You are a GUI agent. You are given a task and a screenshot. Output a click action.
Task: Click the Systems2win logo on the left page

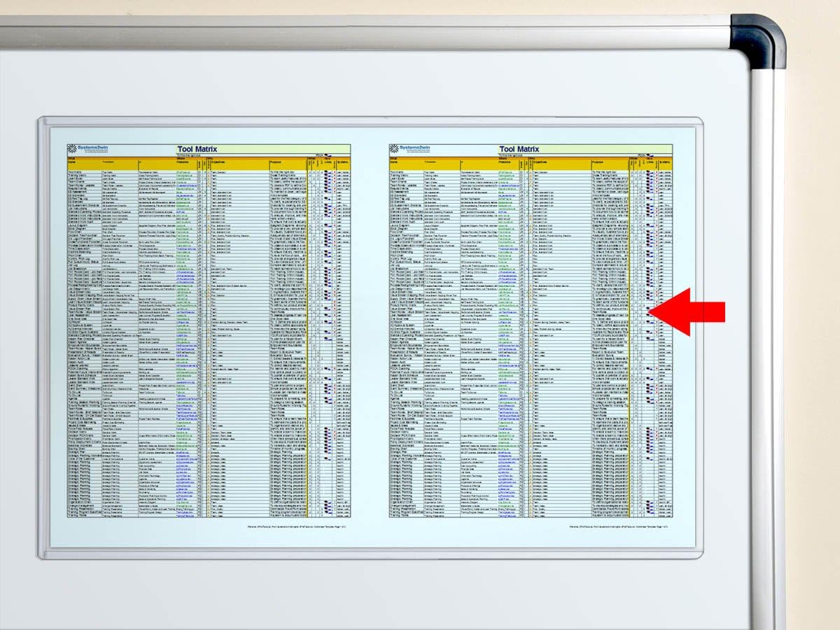point(87,148)
